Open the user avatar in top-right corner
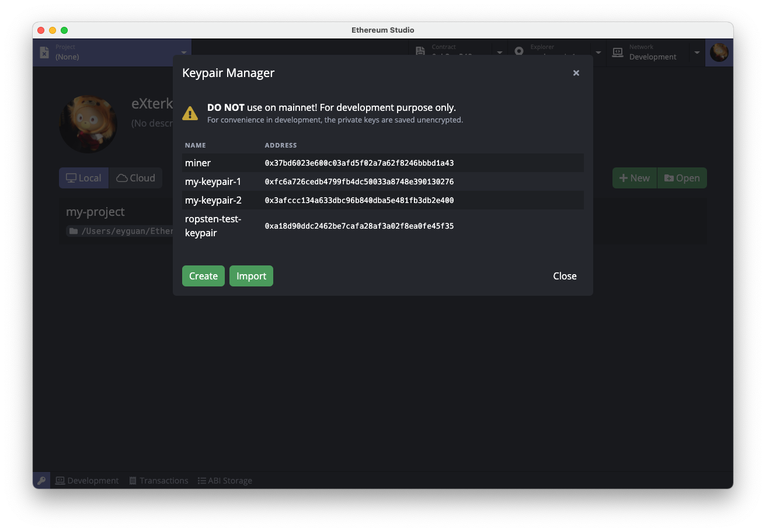The width and height of the screenshot is (766, 532). point(719,52)
